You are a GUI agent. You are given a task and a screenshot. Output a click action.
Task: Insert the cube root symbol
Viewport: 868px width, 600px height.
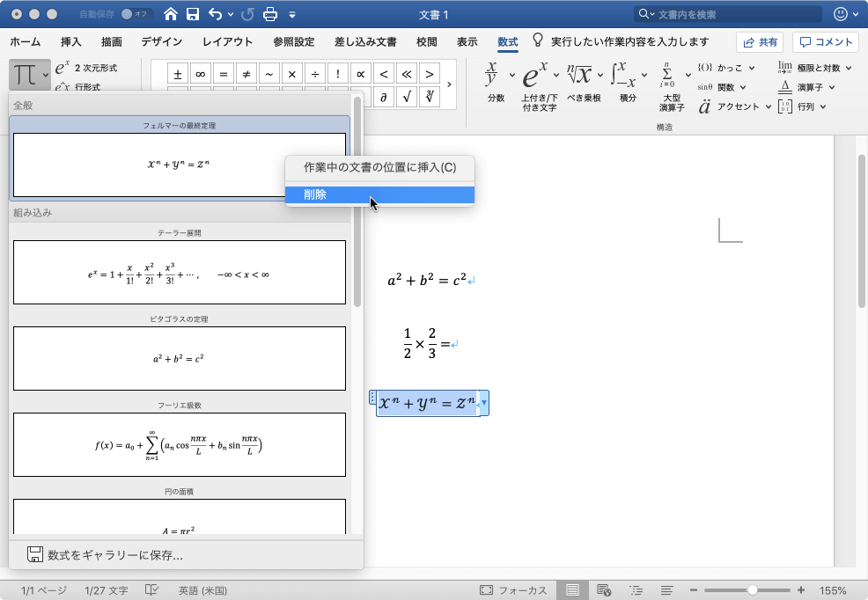430,98
